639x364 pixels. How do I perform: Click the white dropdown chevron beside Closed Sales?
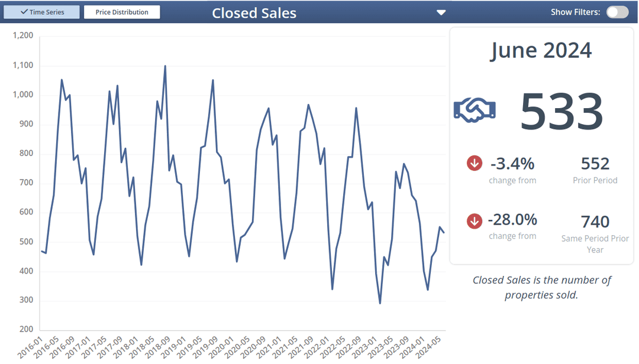(440, 11)
